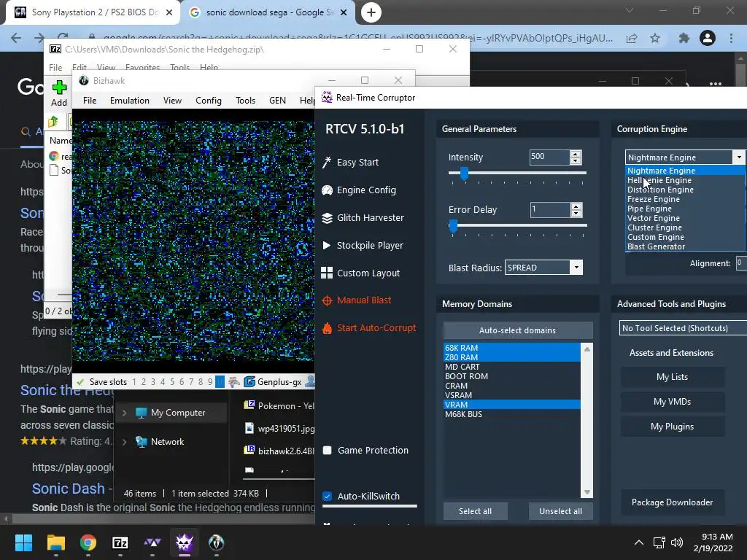
Task: Click the volume icon in system tray
Action: pos(676,542)
